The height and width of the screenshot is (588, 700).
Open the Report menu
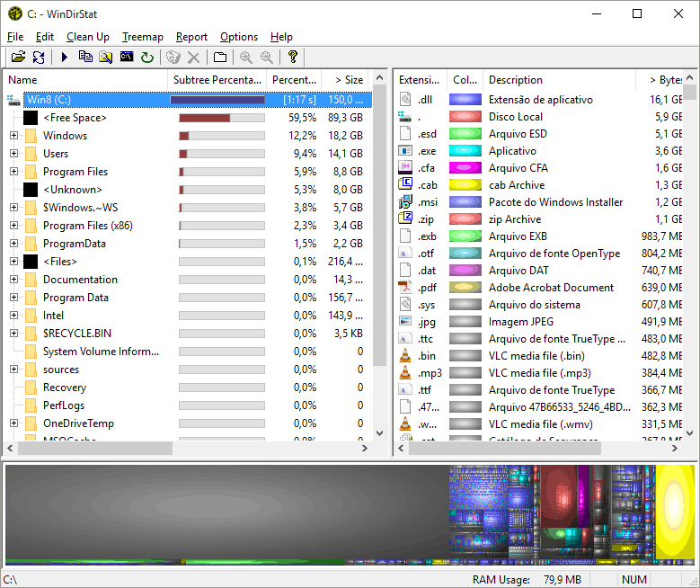tap(191, 37)
